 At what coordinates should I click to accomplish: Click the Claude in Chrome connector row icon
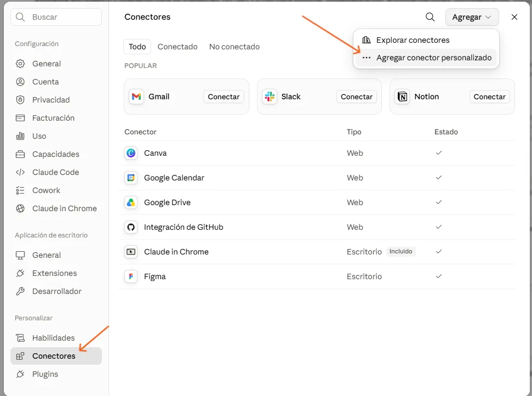click(x=131, y=252)
